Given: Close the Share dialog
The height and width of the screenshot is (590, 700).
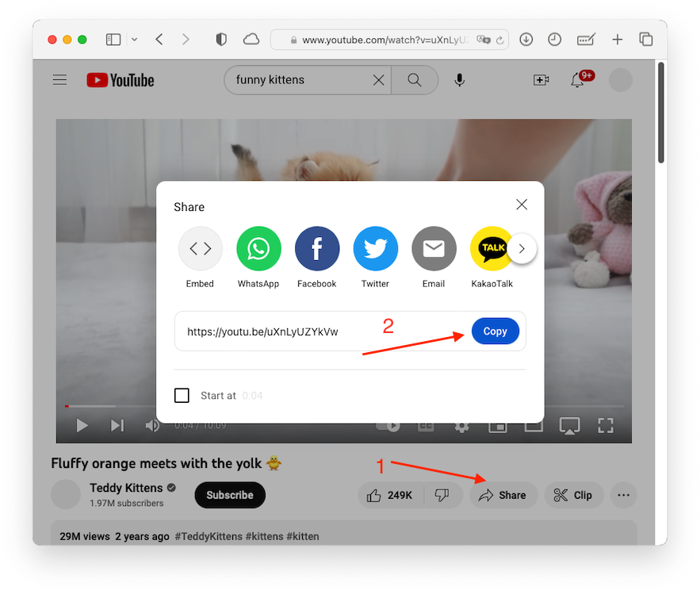Looking at the screenshot, I should (x=522, y=205).
